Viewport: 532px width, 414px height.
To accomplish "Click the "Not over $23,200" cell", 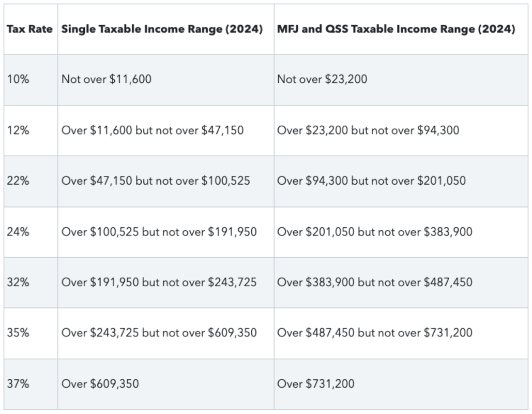I will click(x=322, y=79).
